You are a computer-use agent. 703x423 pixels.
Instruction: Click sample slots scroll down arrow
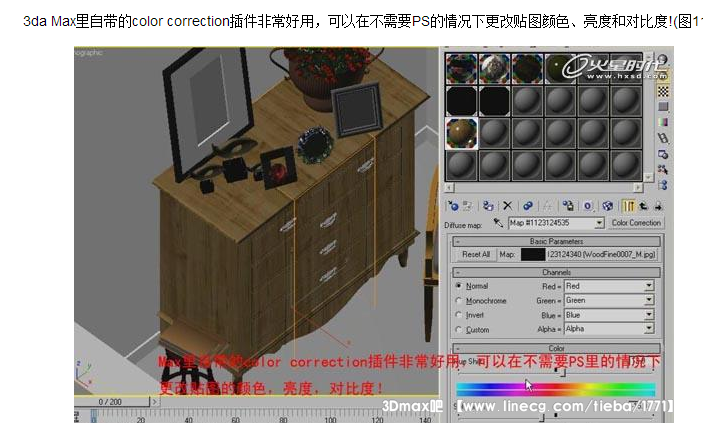tap(648, 177)
